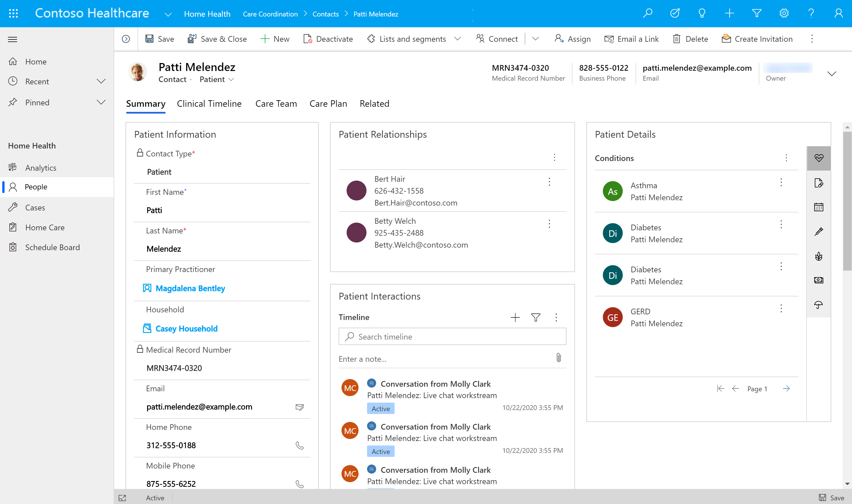The height and width of the screenshot is (504, 852).
Task: Click Patti Melendez profile photo
Action: coord(137,72)
